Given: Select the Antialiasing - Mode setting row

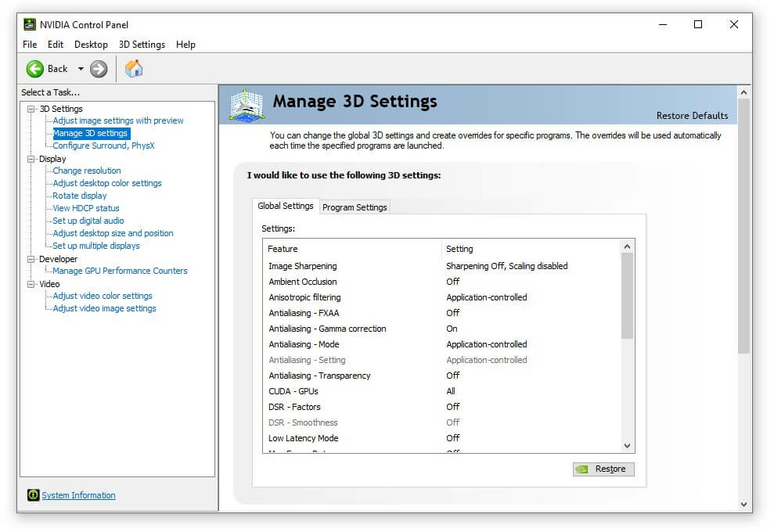Looking at the screenshot, I should tap(443, 344).
